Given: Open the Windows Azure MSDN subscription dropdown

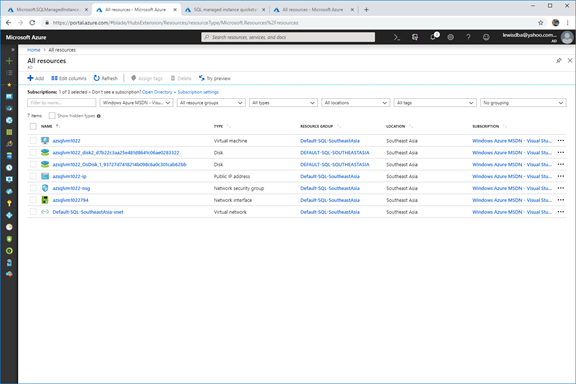Looking at the screenshot, I should [136, 103].
